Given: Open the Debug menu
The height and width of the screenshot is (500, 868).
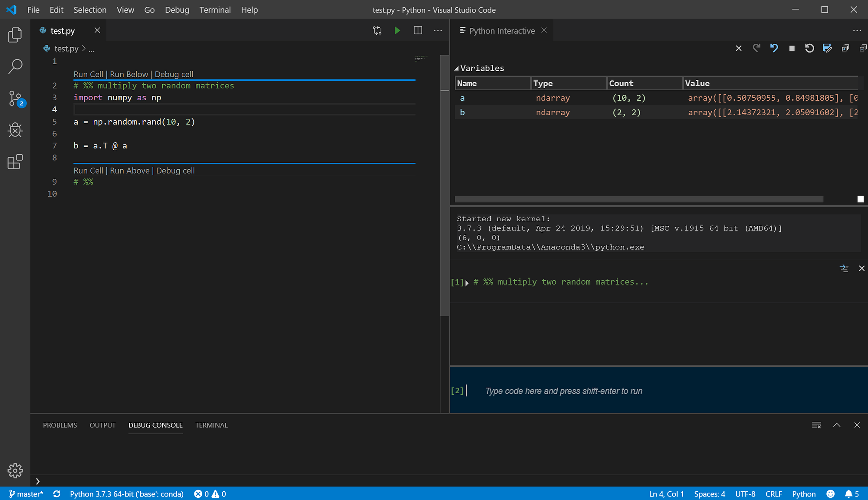Looking at the screenshot, I should click(177, 10).
